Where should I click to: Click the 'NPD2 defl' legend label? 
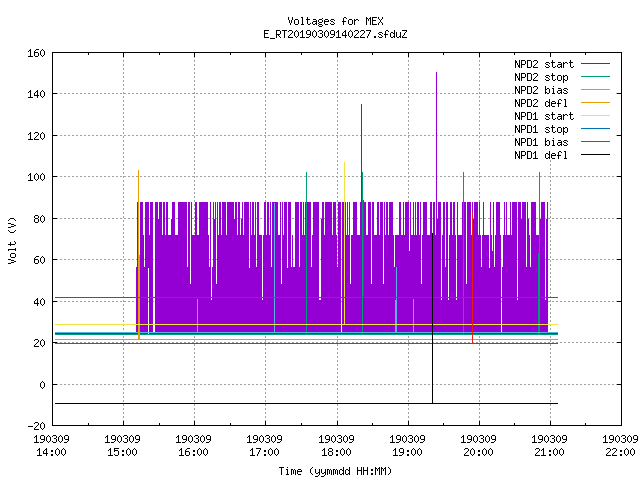541,103
